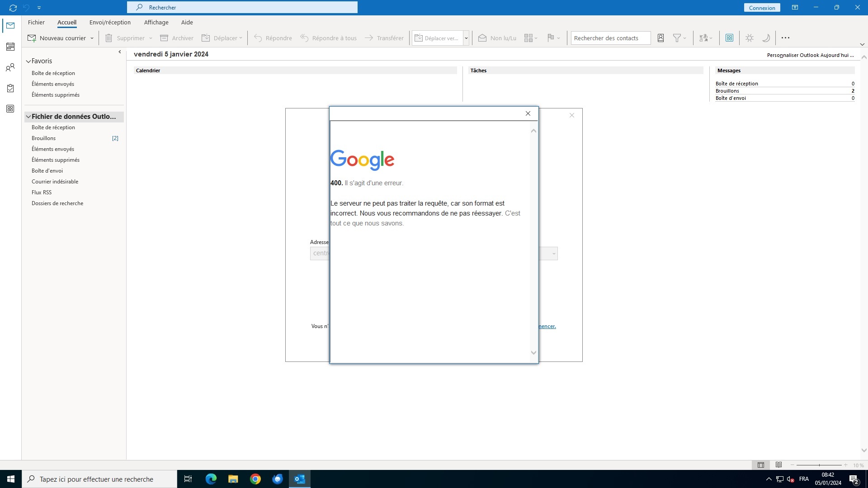Click the filter email funnel icon
This screenshot has height=488, width=868.
677,38
